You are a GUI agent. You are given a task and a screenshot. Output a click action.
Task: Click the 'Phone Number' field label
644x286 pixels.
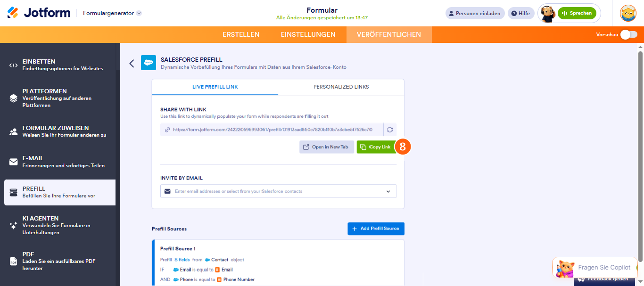click(239, 279)
